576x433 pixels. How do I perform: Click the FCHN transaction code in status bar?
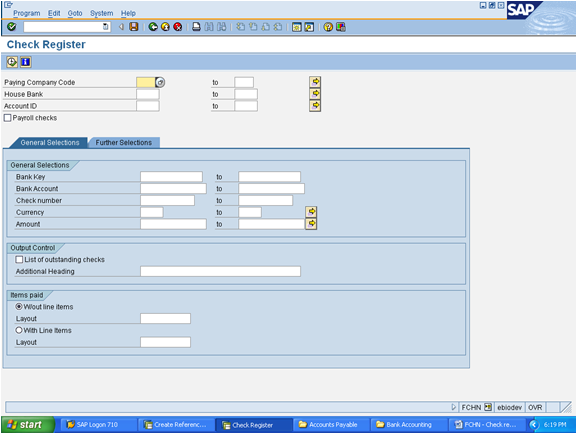click(471, 407)
